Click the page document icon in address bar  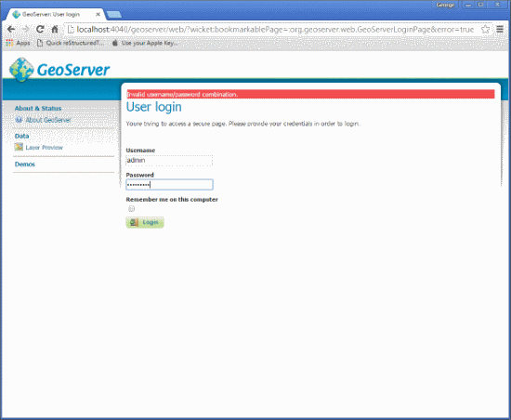[x=71, y=30]
